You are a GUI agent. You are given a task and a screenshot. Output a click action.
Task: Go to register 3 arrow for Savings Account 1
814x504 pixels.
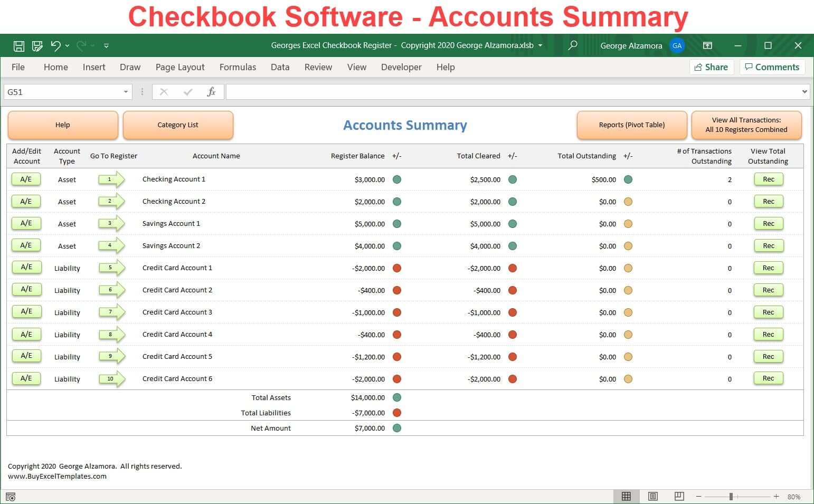click(x=111, y=224)
